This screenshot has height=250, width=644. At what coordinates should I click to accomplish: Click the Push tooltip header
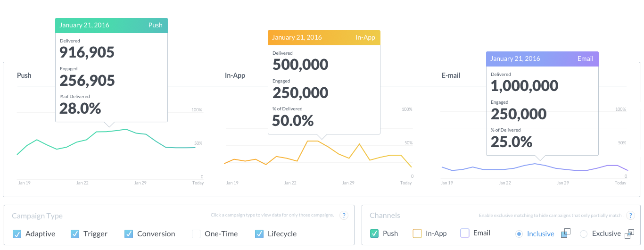pos(111,25)
